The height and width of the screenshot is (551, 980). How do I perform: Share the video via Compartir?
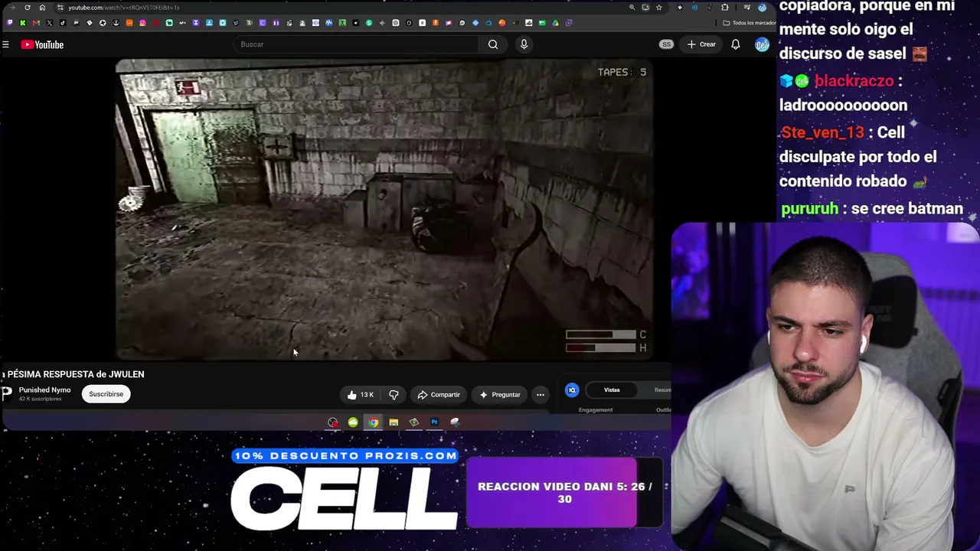click(439, 395)
